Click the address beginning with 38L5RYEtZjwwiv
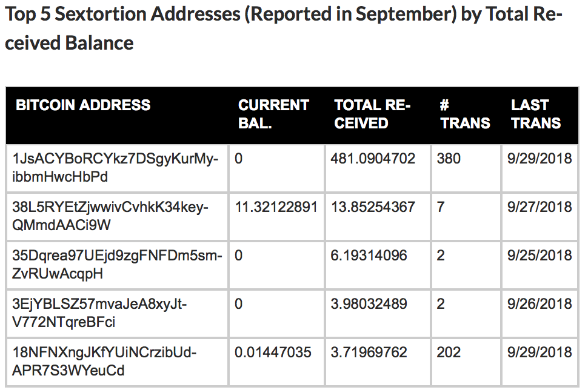The width and height of the screenshot is (588, 390). [110, 216]
